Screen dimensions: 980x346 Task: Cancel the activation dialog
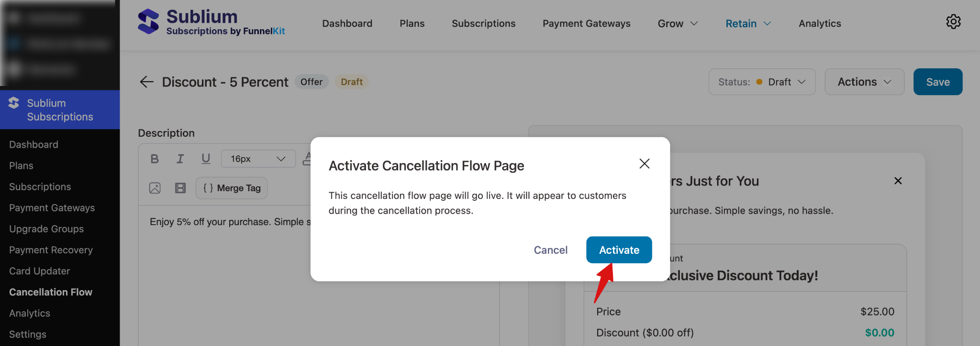click(x=550, y=250)
